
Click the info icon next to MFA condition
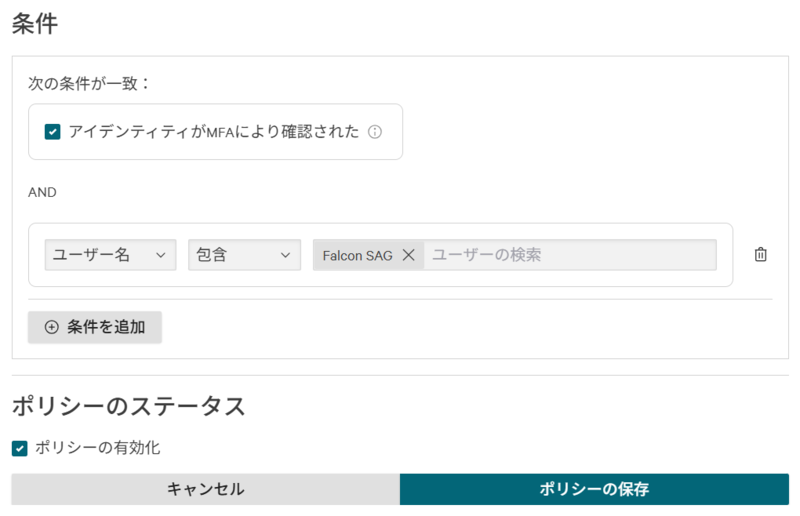[x=375, y=132]
